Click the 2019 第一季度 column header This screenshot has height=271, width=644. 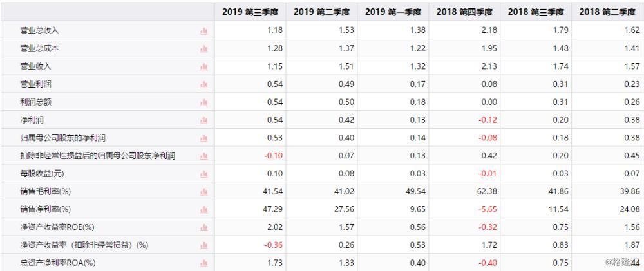(393, 12)
